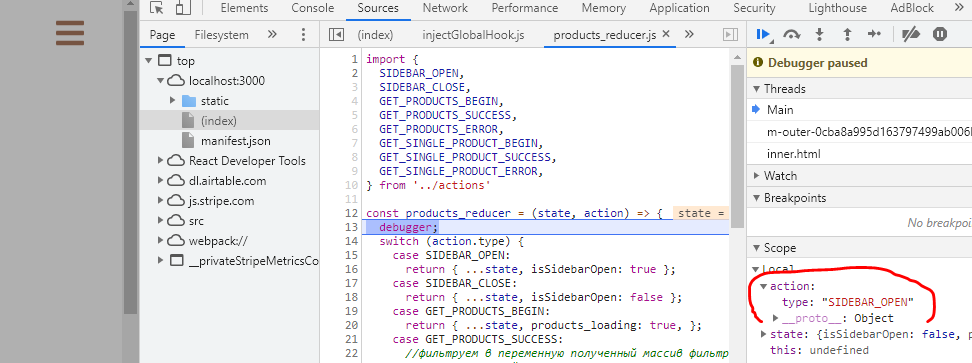
Task: Expand the __privateStripeMetricsCo frame node
Action: click(161, 260)
